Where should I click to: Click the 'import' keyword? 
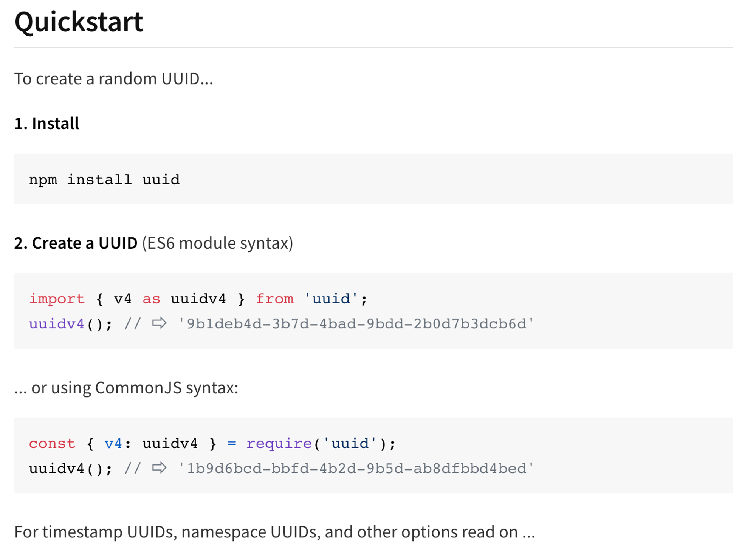57,299
